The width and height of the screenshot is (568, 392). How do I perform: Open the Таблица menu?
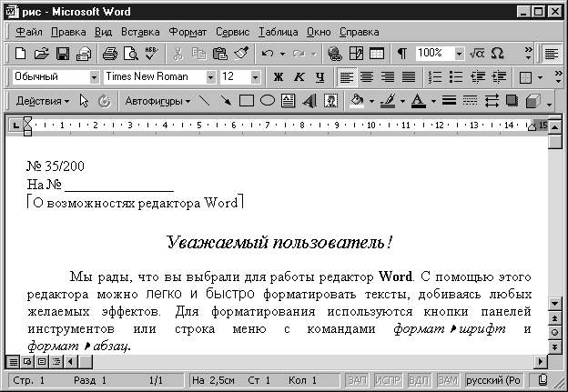279,32
